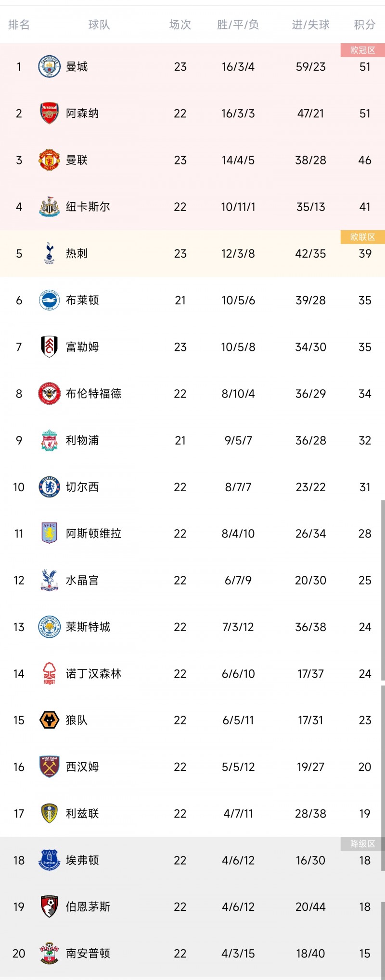
Task: Click the Liverpool club crest
Action: [49, 440]
